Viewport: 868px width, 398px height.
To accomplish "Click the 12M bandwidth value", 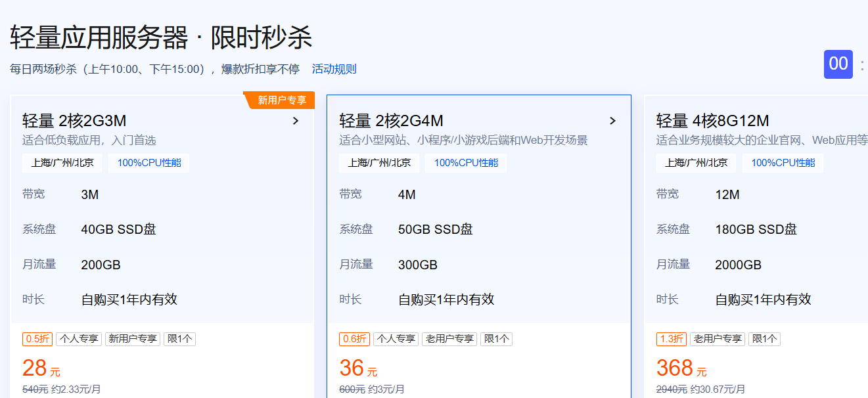I will [727, 194].
